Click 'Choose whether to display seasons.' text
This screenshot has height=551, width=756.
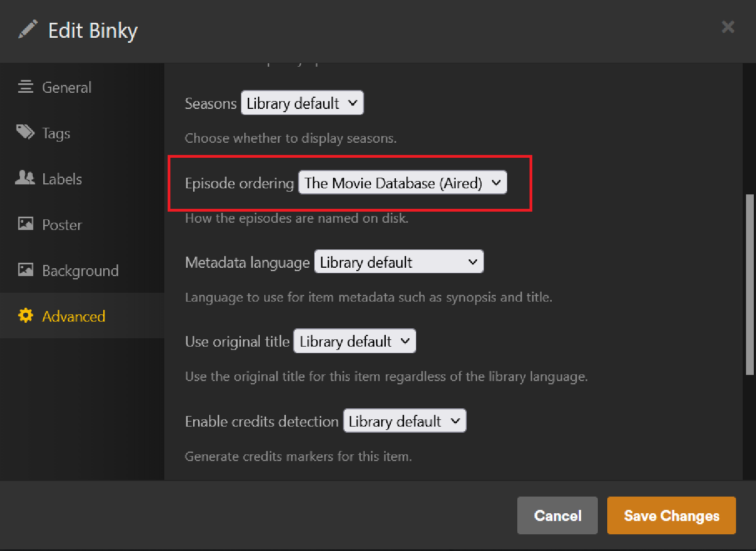(291, 138)
